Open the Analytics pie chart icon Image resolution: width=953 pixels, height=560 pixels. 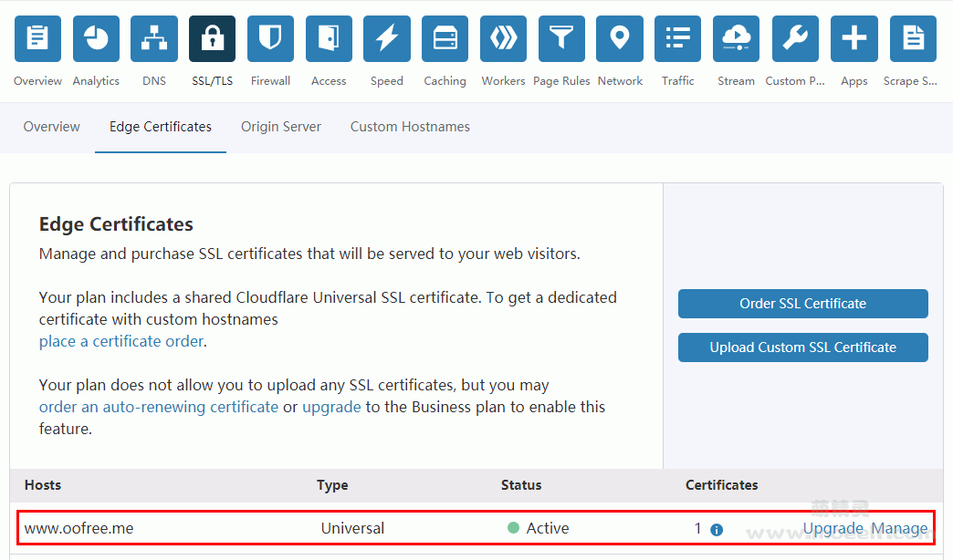[96, 38]
